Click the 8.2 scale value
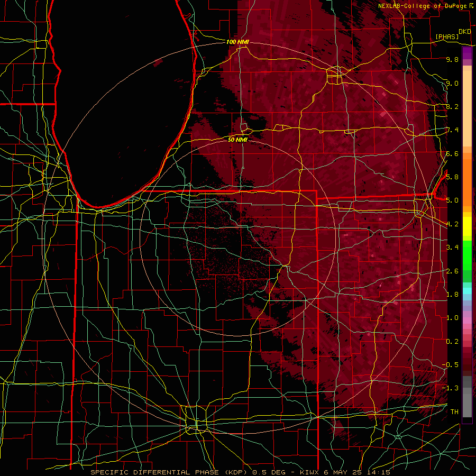The image size is (476, 476). (452, 107)
